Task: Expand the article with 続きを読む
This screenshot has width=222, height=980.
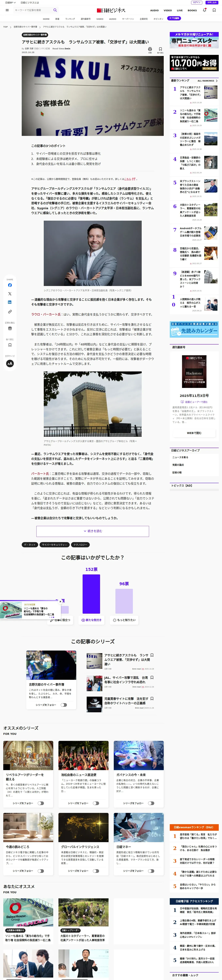Action: point(93,531)
